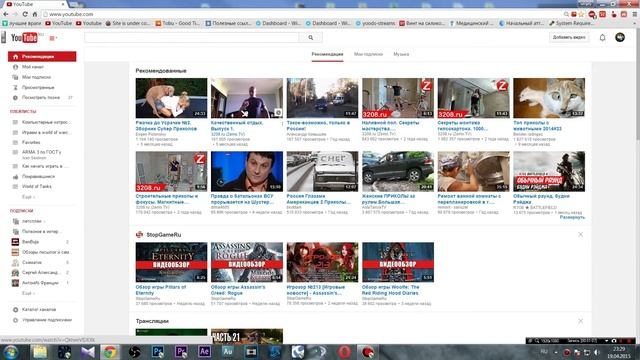
Task: Click the Женские ПРИКОЛЫ за рулем title
Action: pyautogui.click(x=389, y=199)
